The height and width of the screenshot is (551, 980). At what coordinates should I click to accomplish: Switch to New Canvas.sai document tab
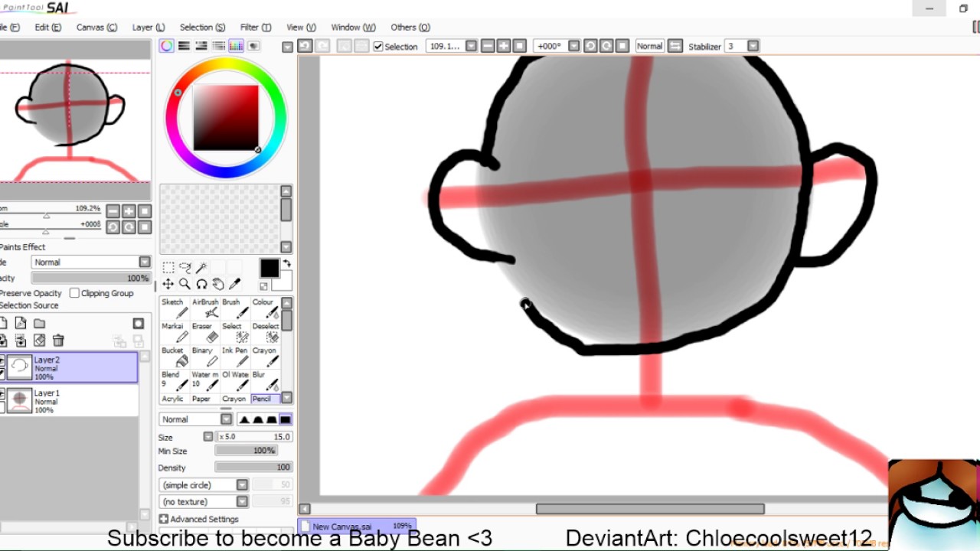[x=357, y=527]
